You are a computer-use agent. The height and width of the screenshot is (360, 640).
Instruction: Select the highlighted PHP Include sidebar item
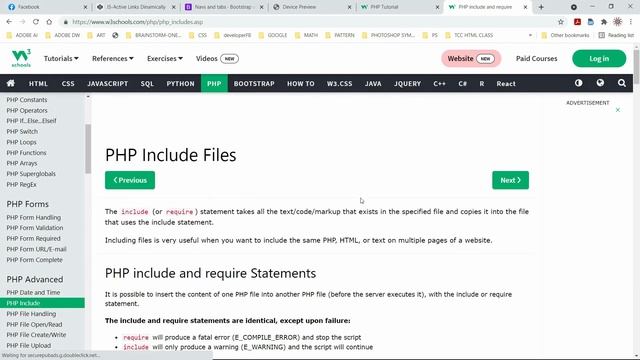42,303
